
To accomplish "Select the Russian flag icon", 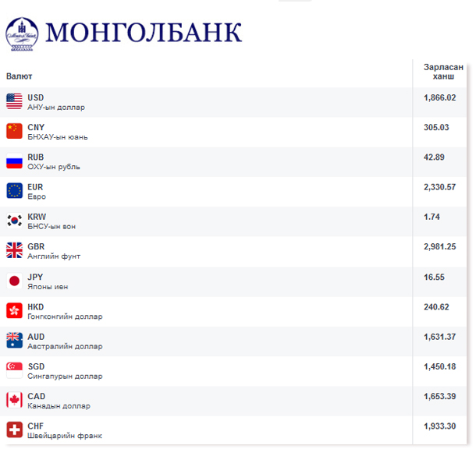I will pos(14,161).
